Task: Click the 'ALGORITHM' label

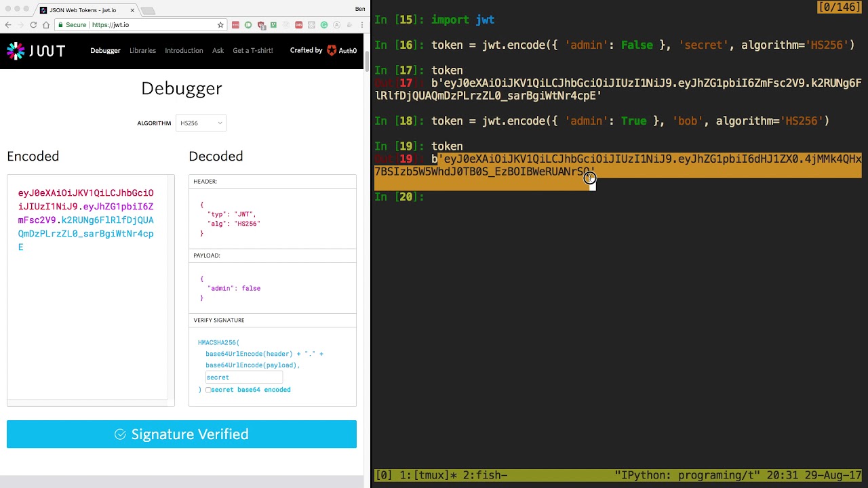Action: pyautogui.click(x=154, y=123)
